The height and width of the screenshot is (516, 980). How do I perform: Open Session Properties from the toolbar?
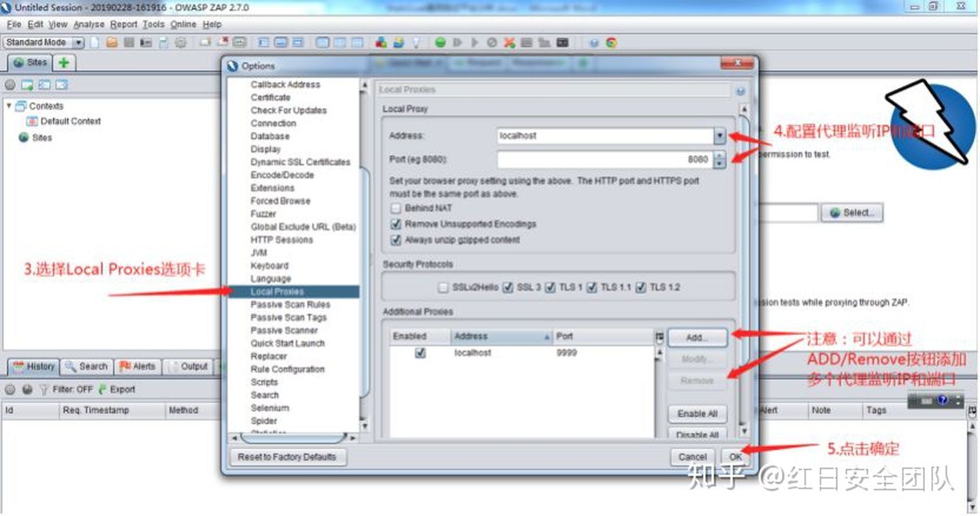click(163, 42)
